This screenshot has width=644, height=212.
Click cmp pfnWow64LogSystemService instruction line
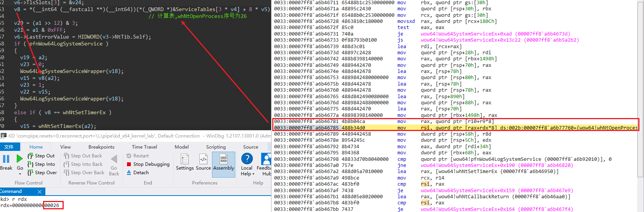coord(442,159)
